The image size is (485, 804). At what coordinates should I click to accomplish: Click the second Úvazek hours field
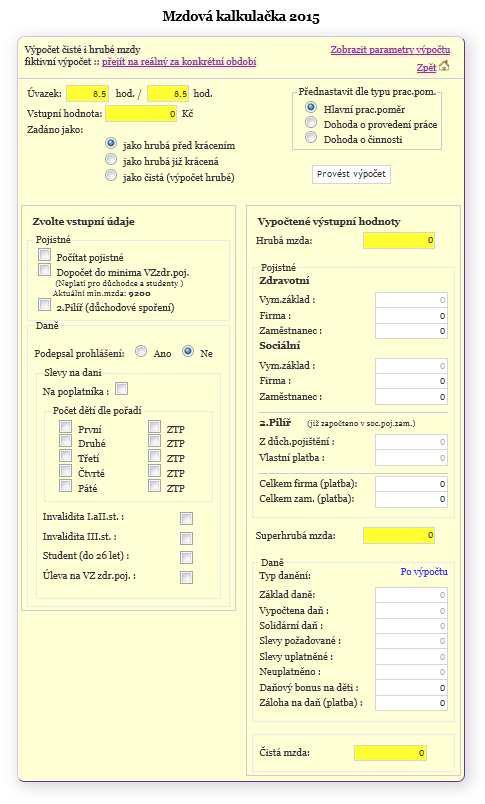tap(168, 94)
